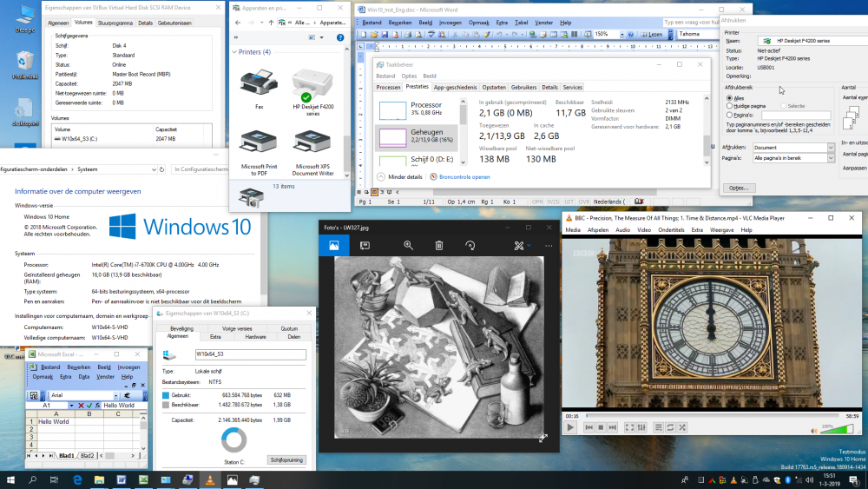Image resolution: width=868 pixels, height=489 pixels.
Task: Rotate the photo in Foto's app
Action: click(x=470, y=245)
